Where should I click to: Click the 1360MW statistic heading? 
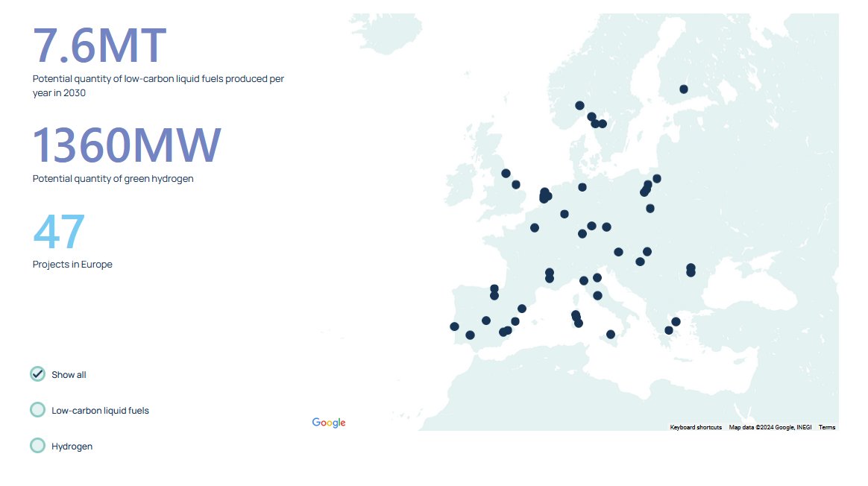point(127,145)
